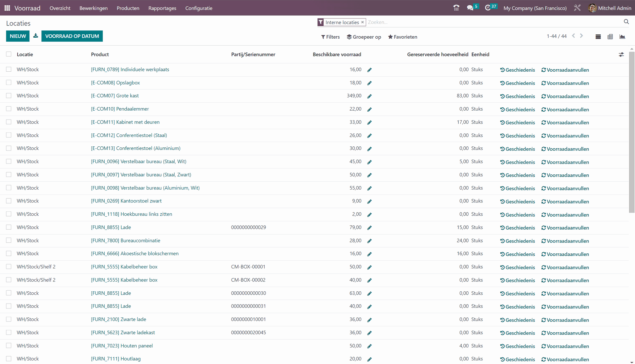Check the Hoekbureau links zitten row
The width and height of the screenshot is (635, 364).
pyautogui.click(x=9, y=214)
